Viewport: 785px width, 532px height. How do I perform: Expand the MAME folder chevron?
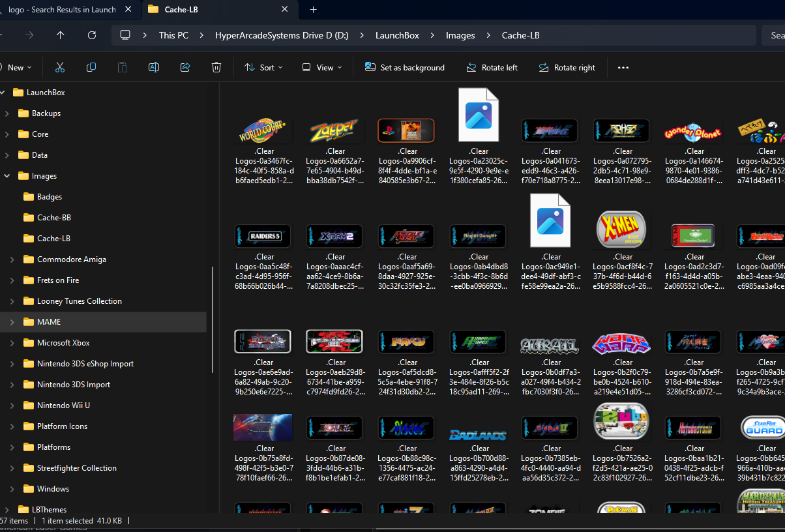pyautogui.click(x=12, y=322)
